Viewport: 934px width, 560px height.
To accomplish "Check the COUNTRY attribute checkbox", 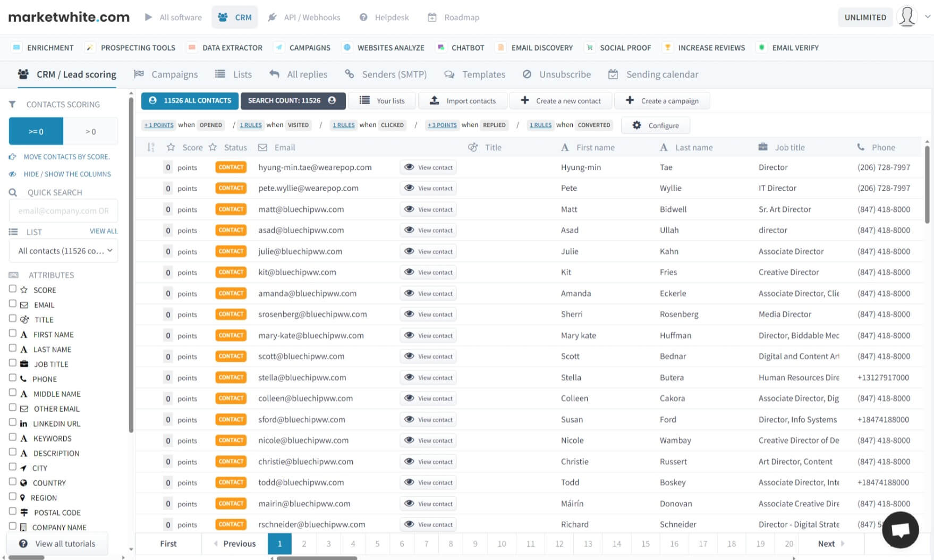I will [x=13, y=482].
